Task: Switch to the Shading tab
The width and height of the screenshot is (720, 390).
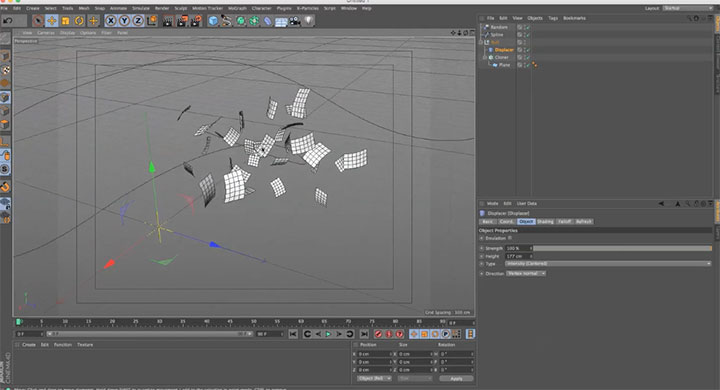Action: coord(545,221)
